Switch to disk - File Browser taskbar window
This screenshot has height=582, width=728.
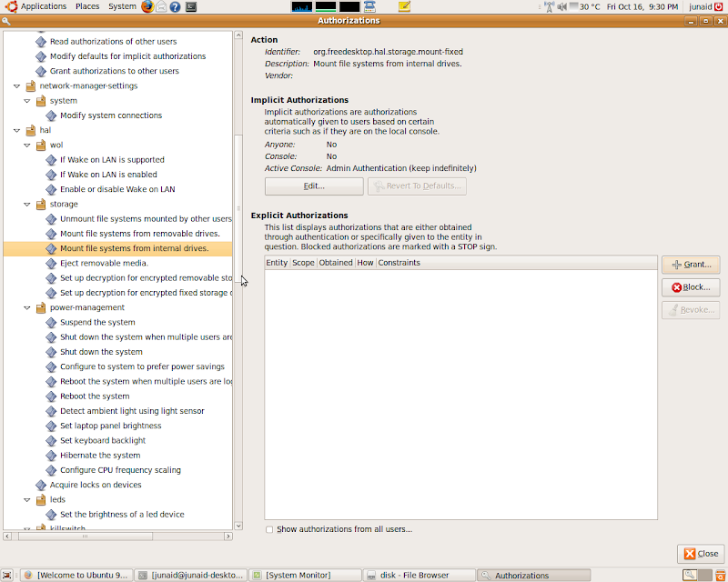click(420, 575)
